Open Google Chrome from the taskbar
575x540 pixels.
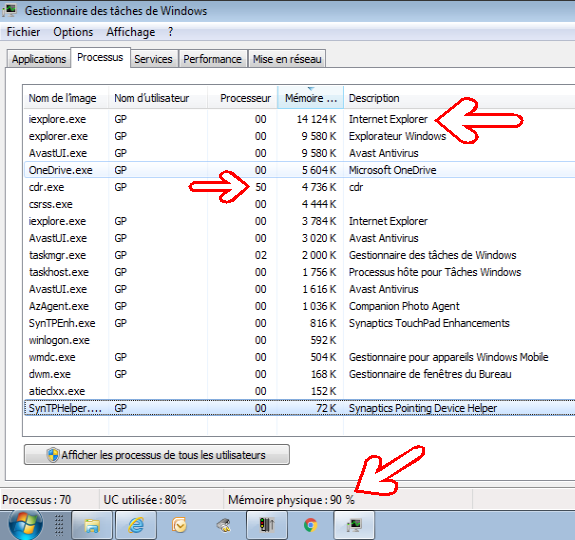[311, 525]
